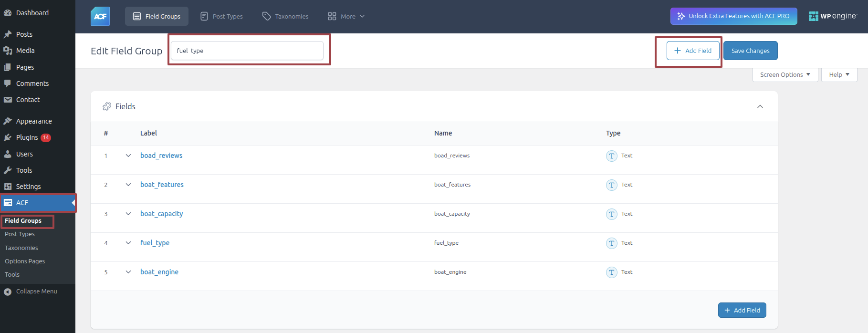Click the Text type icon for boat_engine
This screenshot has width=868, height=333.
tap(611, 272)
